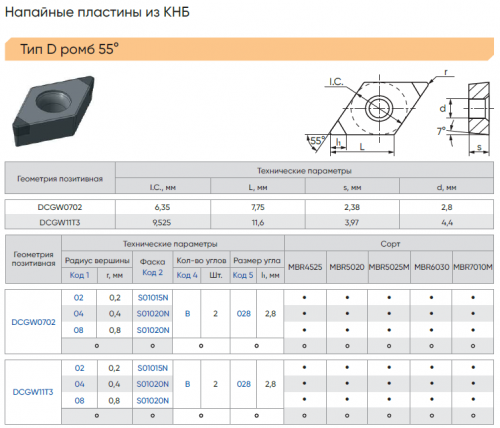This screenshot has width=500, height=428.
Task: Click the "Фаска" header
Action: [153, 262]
